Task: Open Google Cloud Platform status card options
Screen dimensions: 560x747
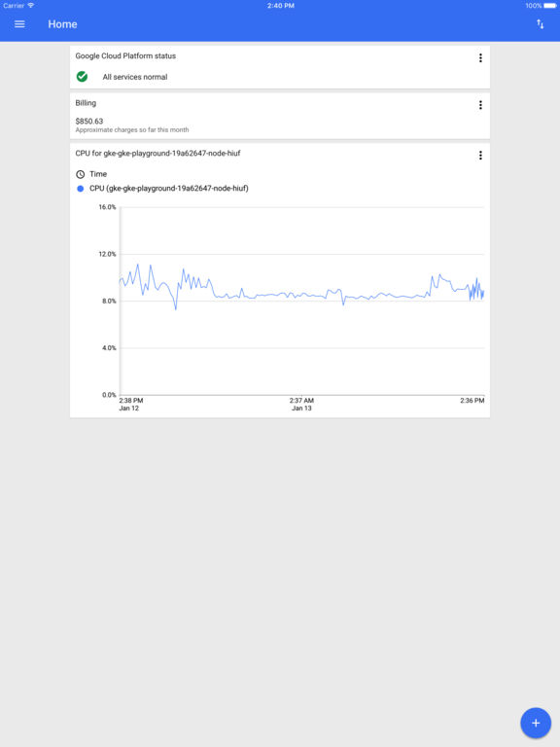Action: [x=480, y=57]
